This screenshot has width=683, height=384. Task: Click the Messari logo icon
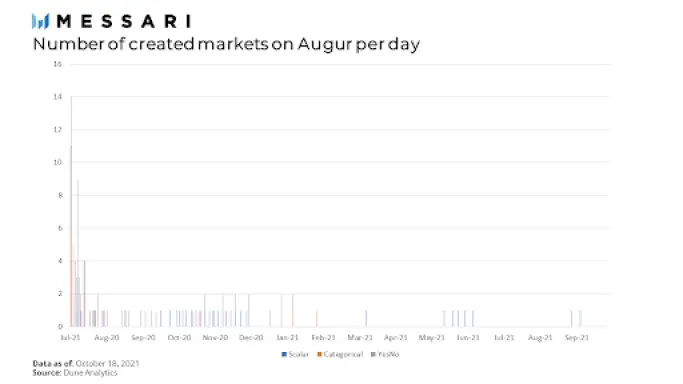pyautogui.click(x=41, y=21)
